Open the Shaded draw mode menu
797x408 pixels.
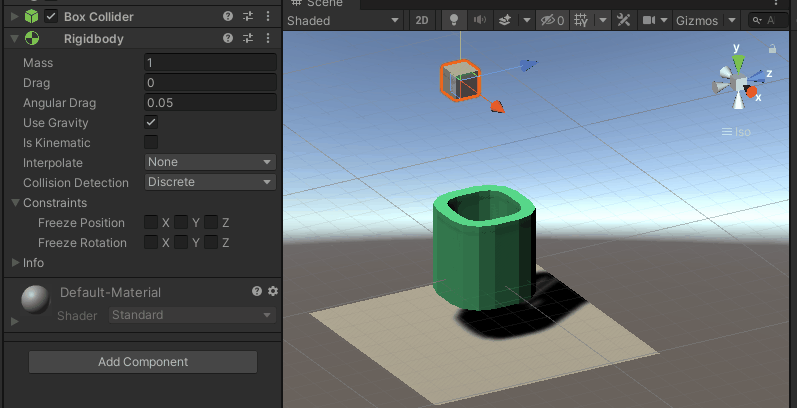pyautogui.click(x=344, y=21)
